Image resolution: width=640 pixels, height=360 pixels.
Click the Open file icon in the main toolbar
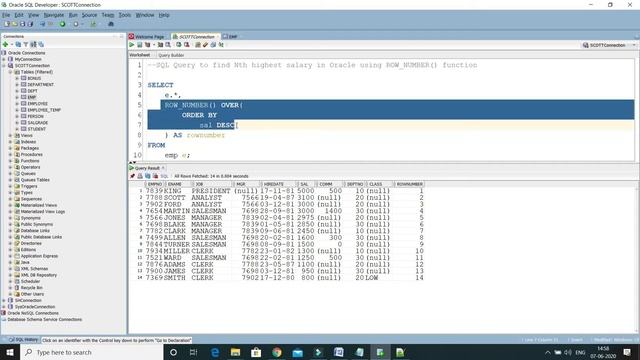coord(14,24)
